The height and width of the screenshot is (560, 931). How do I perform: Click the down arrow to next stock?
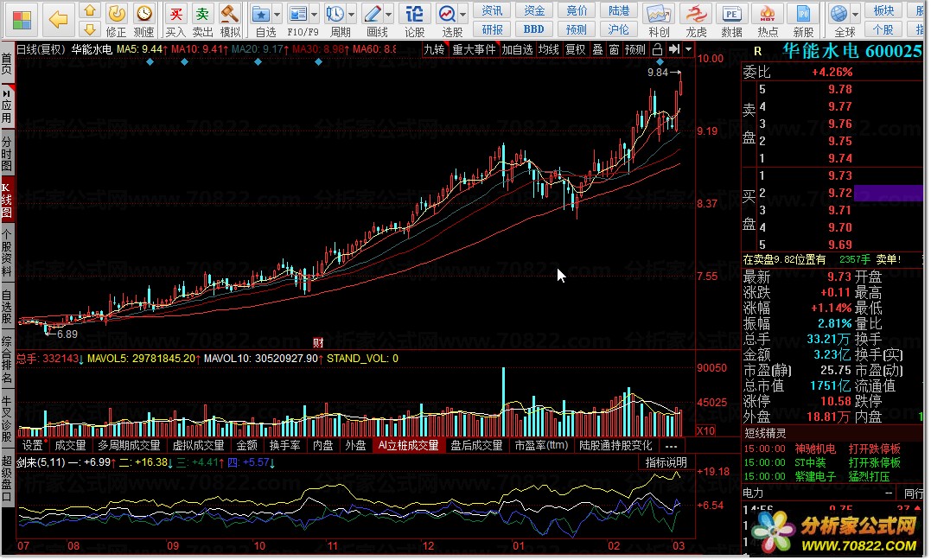(x=90, y=29)
